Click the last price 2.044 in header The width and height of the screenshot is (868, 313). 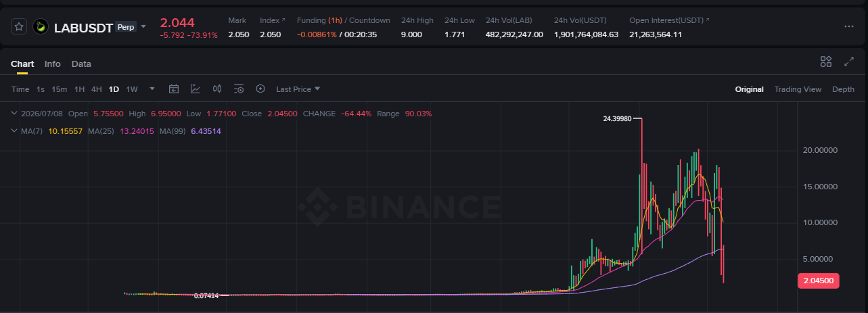(x=177, y=23)
